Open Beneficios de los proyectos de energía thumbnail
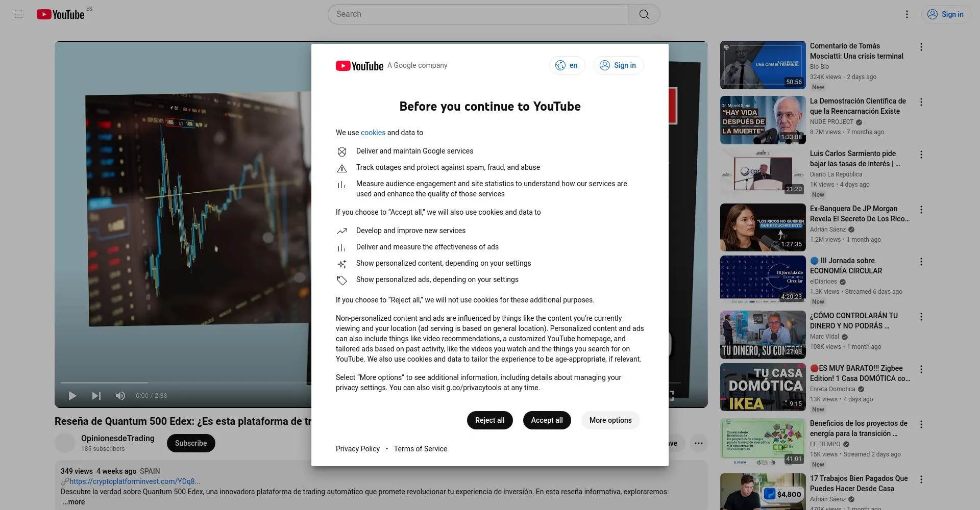 point(763,442)
